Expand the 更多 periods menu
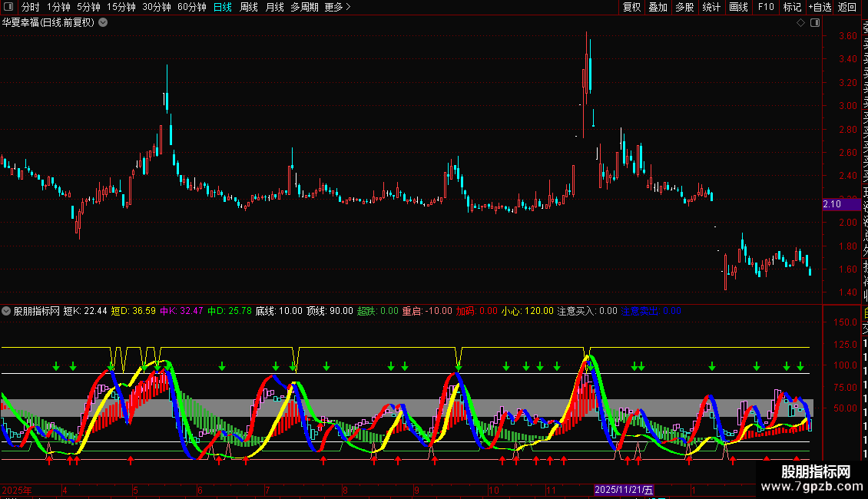This screenshot has width=868, height=499. [337, 7]
